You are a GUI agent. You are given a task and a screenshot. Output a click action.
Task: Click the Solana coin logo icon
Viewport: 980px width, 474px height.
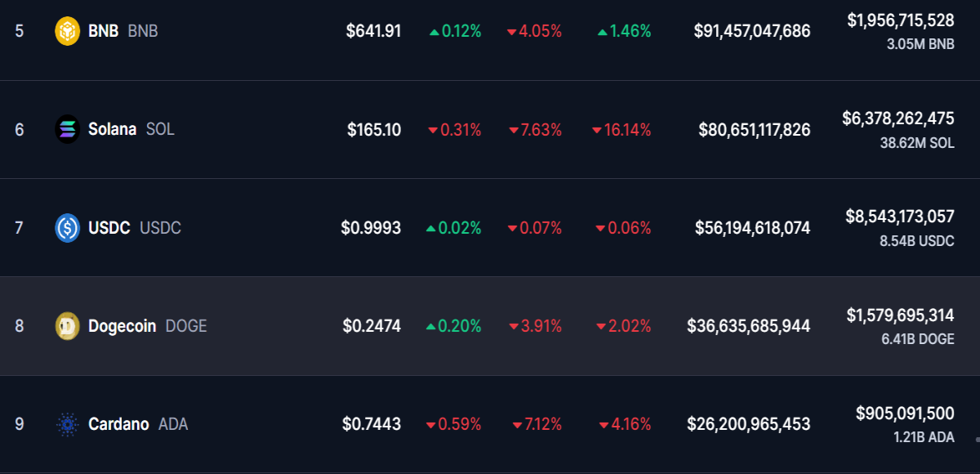coord(67,129)
